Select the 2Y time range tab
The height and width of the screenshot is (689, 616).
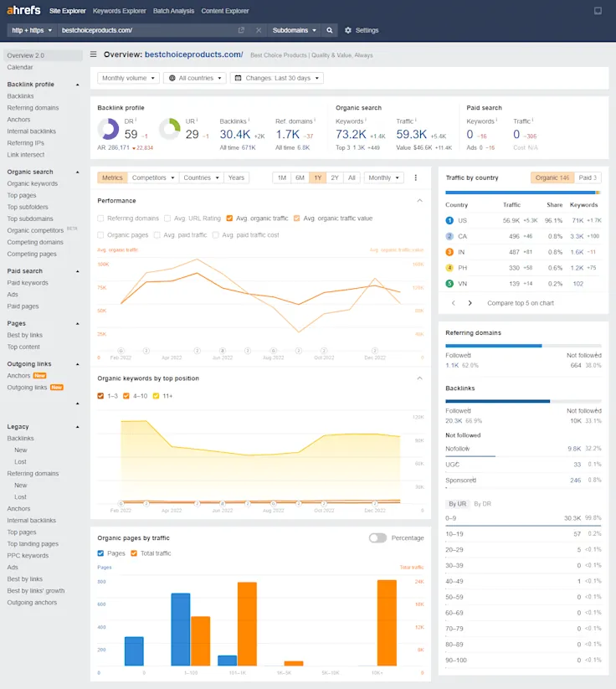coord(335,177)
